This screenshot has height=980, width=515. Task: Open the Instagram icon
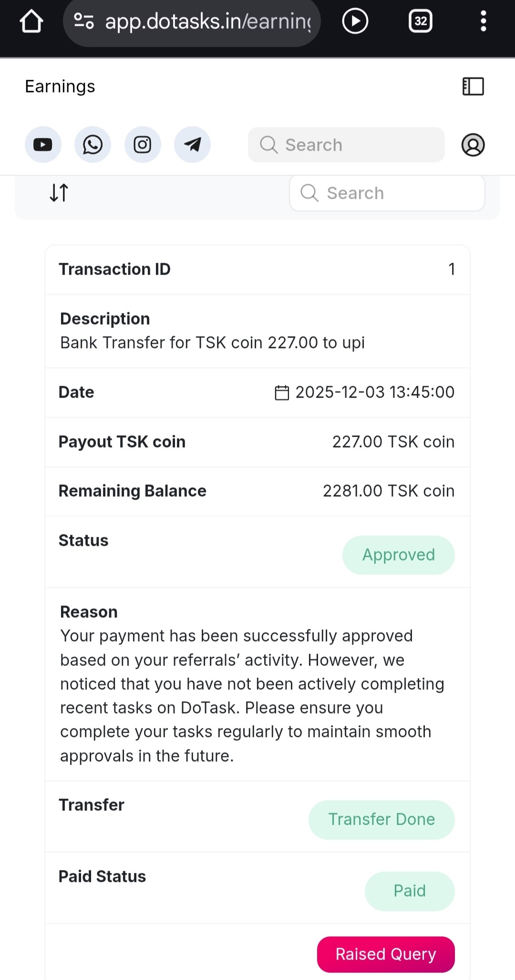pos(143,144)
